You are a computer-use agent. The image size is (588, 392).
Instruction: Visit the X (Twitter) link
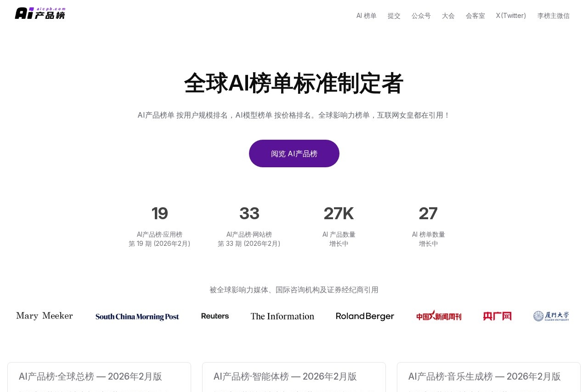pos(511,16)
